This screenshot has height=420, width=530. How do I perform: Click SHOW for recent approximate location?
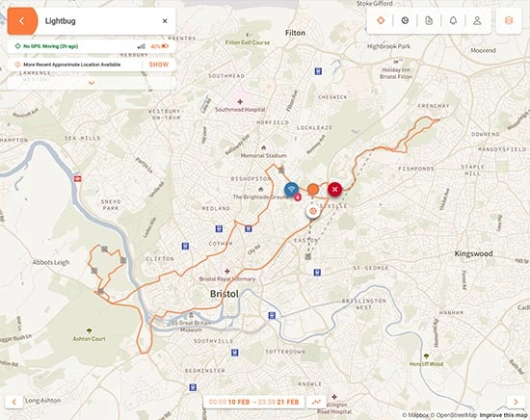pyautogui.click(x=159, y=65)
